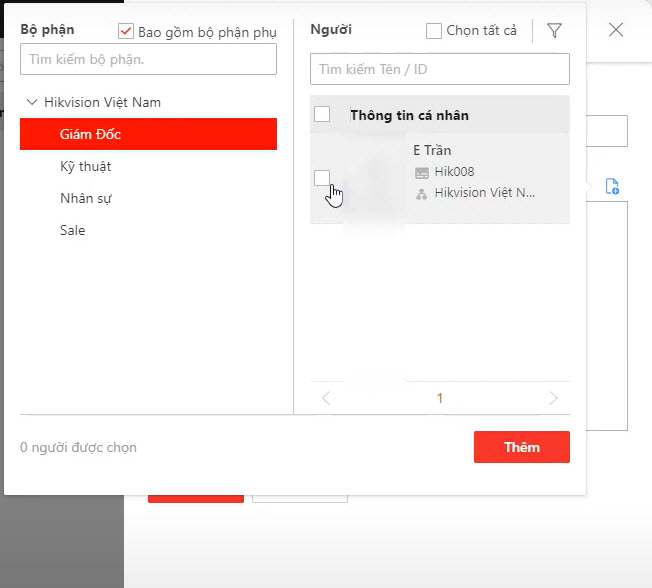Click the file add icon on right edge
Image resolution: width=652 pixels, height=588 pixels.
612,186
